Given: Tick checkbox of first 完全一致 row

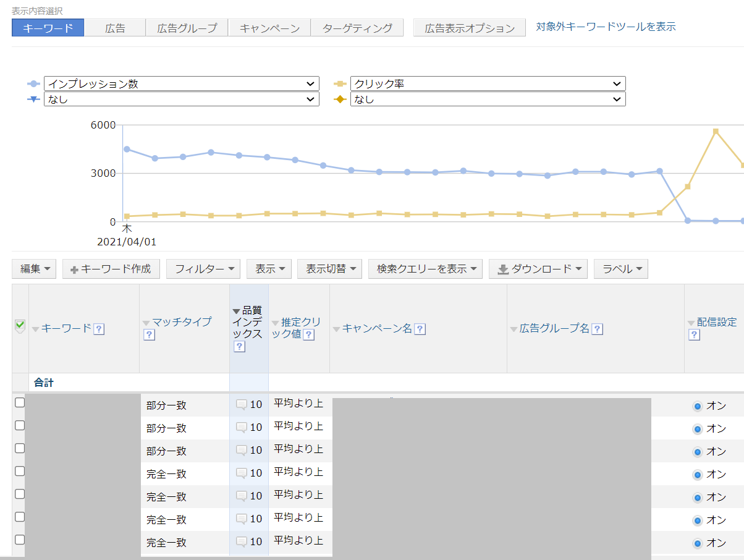Looking at the screenshot, I should click(20, 471).
